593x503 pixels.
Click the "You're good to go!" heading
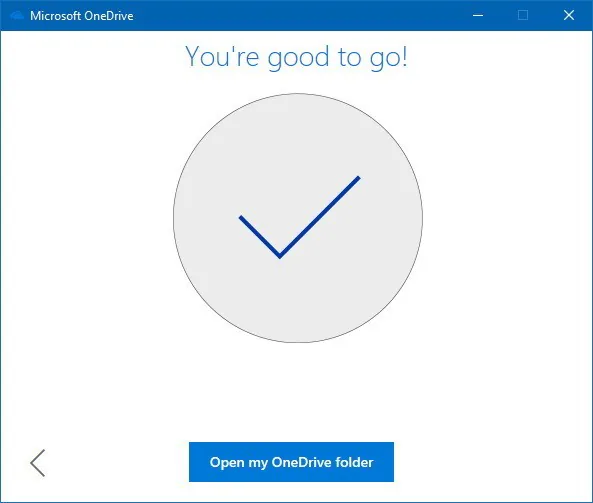coord(296,57)
